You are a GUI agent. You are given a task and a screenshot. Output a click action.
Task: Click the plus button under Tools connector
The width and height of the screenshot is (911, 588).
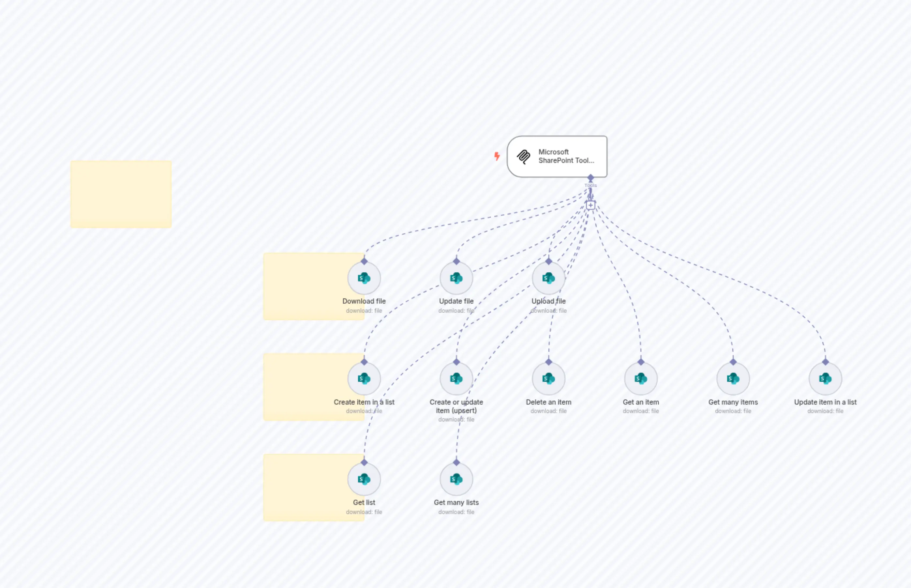590,206
